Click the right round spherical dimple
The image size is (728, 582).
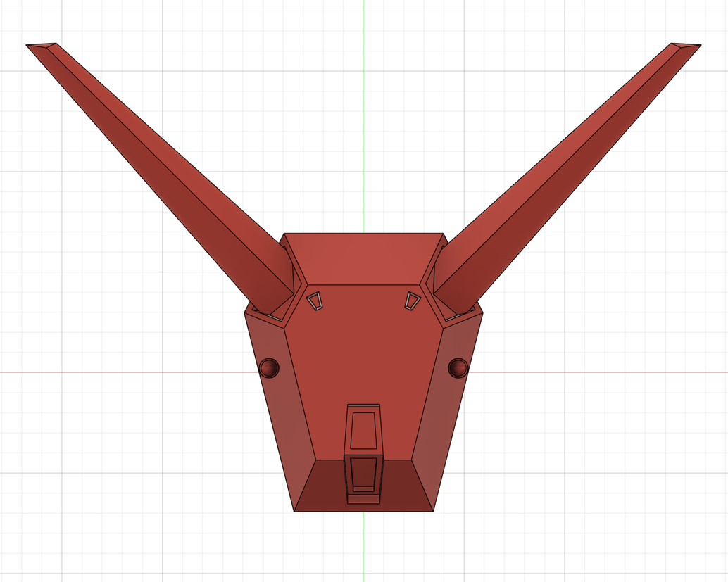[458, 367]
